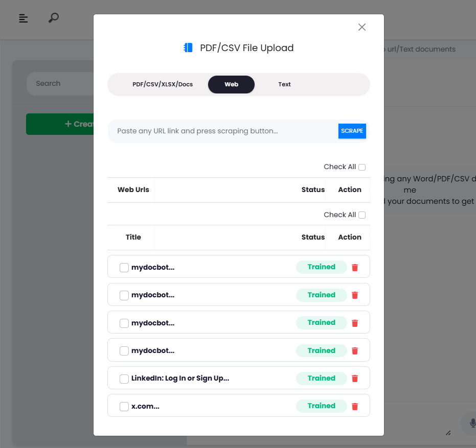This screenshot has height=448, width=476.
Task: Switch to the Text tab
Action: (x=284, y=84)
